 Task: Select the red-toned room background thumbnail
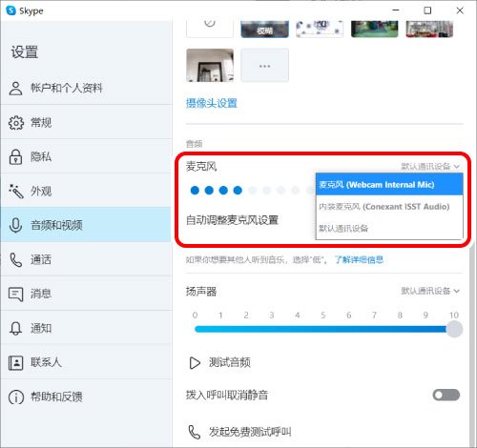pos(429,30)
